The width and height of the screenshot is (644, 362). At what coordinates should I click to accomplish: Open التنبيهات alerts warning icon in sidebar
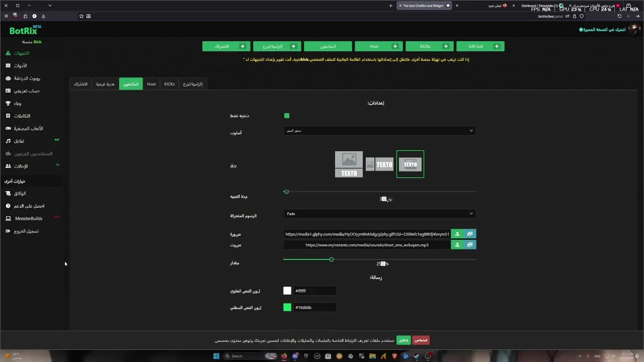(8, 53)
